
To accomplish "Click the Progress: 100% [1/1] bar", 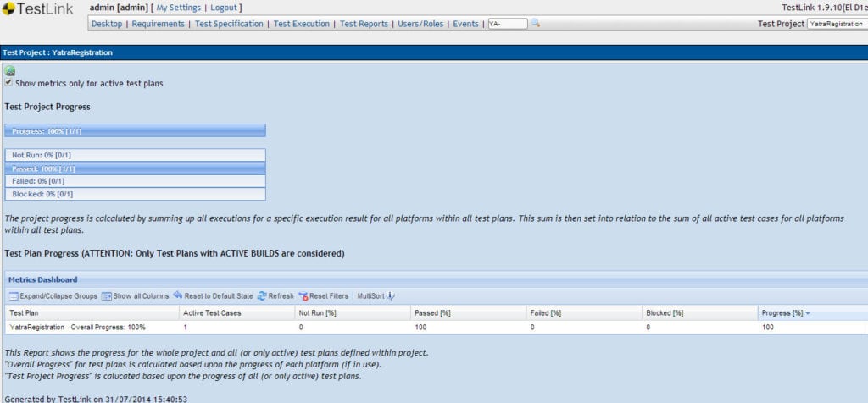I will point(135,131).
